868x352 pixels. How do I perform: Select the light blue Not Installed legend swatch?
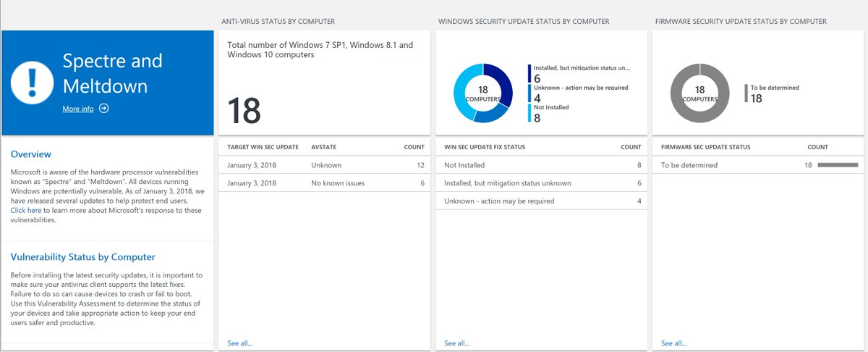529,113
